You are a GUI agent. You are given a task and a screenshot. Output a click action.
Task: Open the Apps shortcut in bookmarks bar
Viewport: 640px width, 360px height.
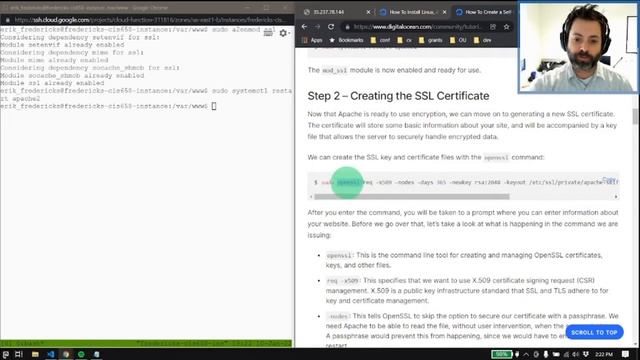[x=312, y=40]
